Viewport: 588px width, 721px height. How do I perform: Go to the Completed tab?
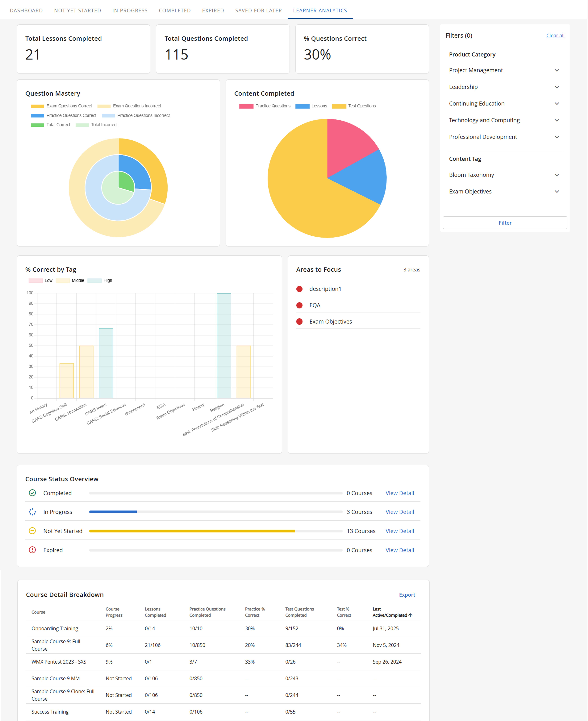click(175, 11)
